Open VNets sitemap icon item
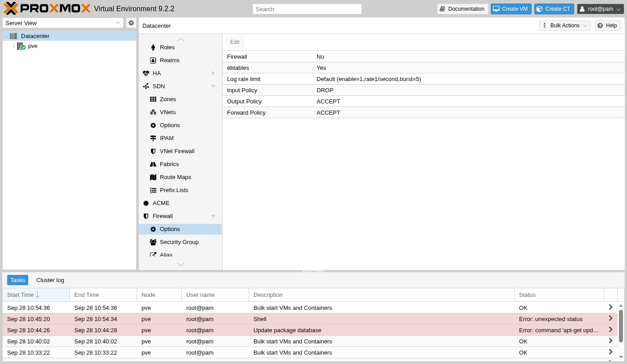The width and height of the screenshot is (627, 364). (180, 112)
